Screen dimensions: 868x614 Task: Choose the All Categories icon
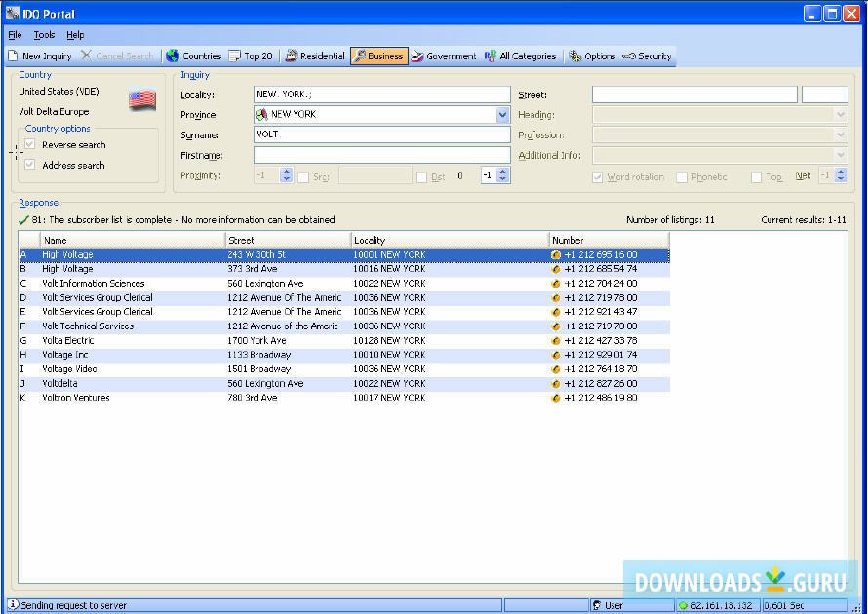point(491,57)
